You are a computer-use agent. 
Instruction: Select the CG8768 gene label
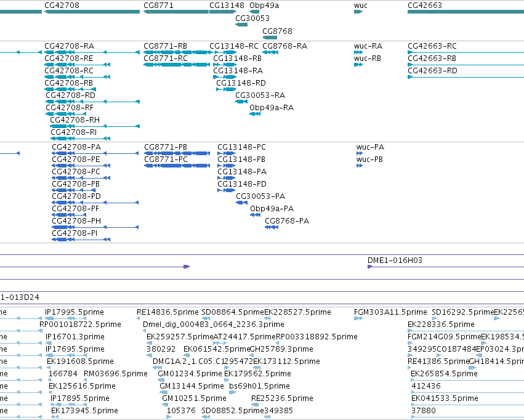click(277, 31)
